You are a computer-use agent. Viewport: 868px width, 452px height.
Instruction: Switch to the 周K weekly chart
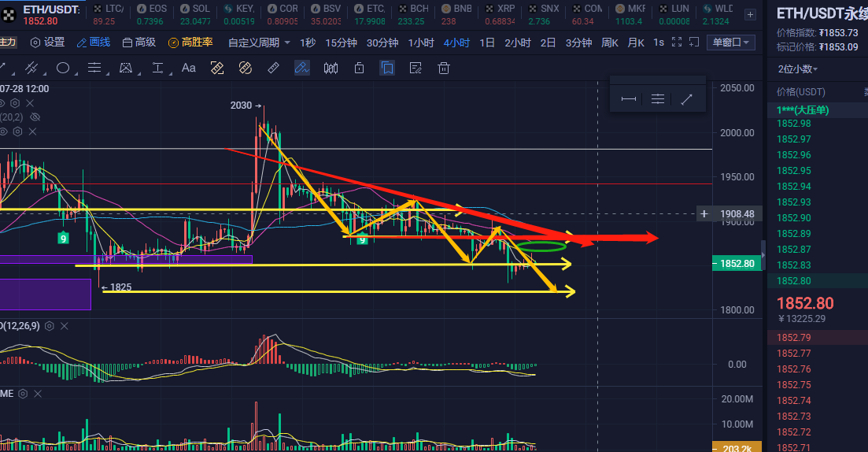click(x=609, y=42)
